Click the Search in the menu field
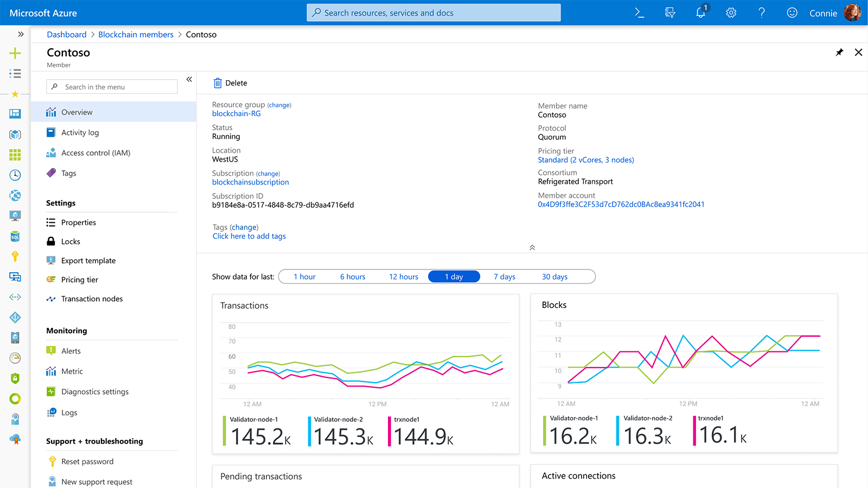Image resolution: width=868 pixels, height=488 pixels. pyautogui.click(x=112, y=87)
